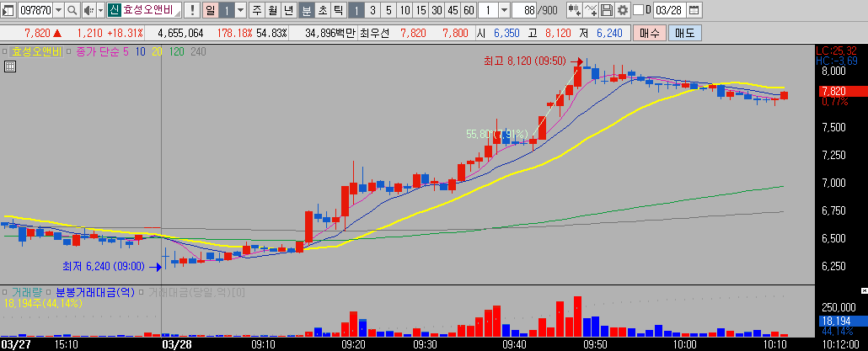Click the 최우선 best quote label
868x351 pixels.
pos(374,33)
